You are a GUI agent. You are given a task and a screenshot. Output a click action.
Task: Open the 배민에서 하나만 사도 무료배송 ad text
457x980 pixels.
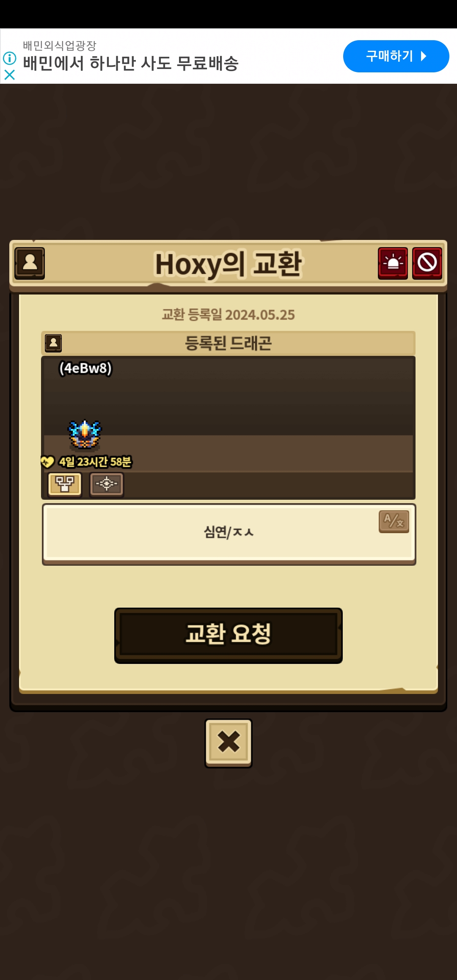(x=131, y=63)
